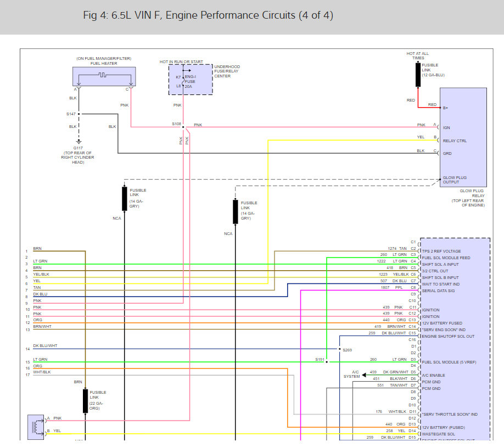Click "WASTEGATE SOL" pin label

[438, 434]
